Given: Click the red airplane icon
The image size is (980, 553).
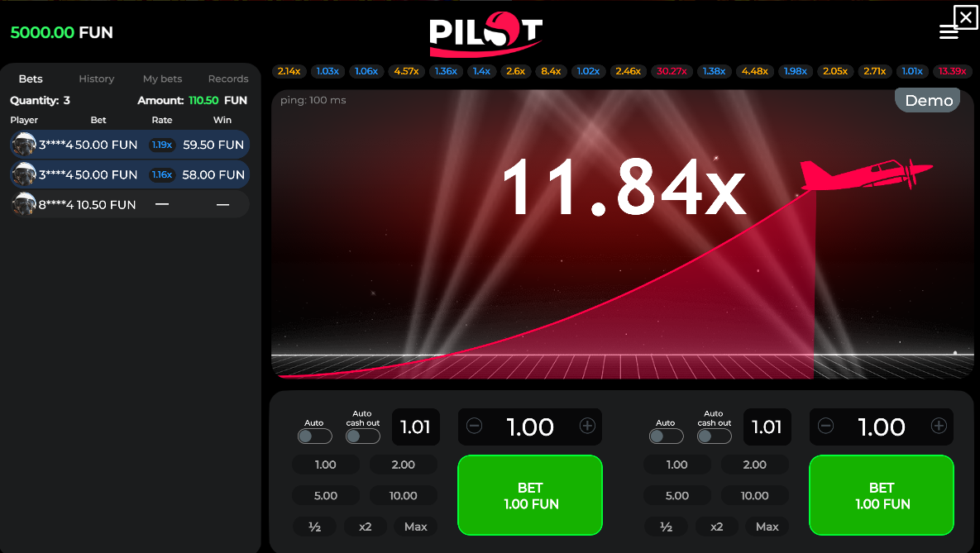Looking at the screenshot, I should coord(866,175).
